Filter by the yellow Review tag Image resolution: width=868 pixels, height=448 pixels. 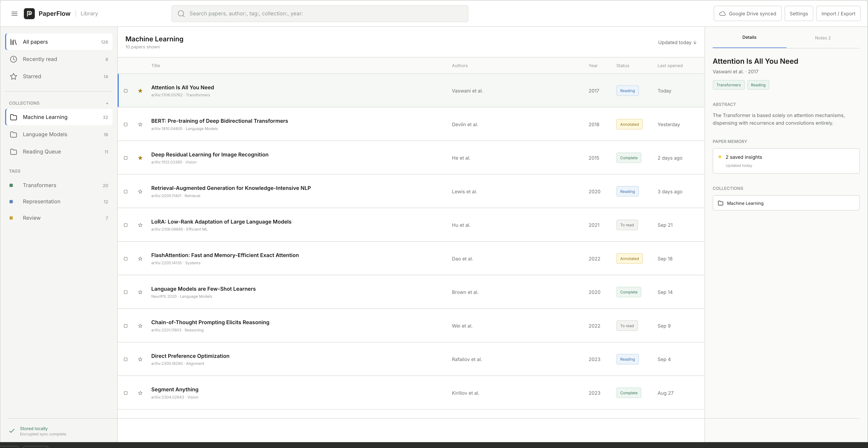[59, 218]
